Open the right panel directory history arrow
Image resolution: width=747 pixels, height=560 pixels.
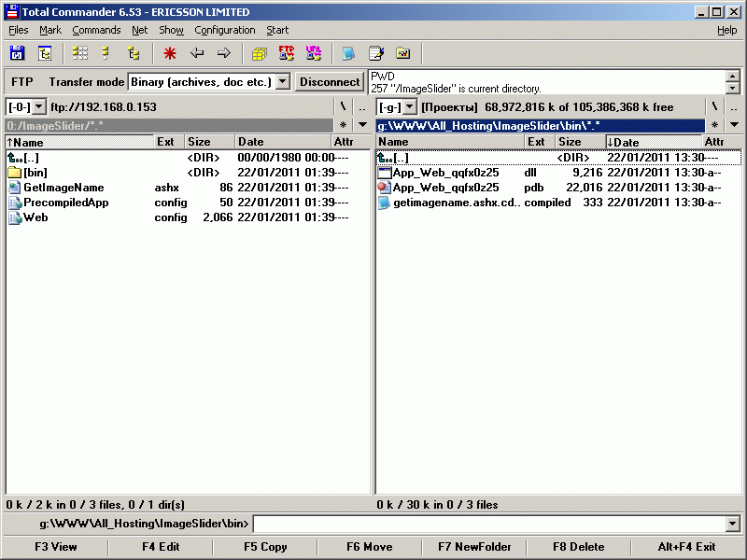tap(734, 125)
